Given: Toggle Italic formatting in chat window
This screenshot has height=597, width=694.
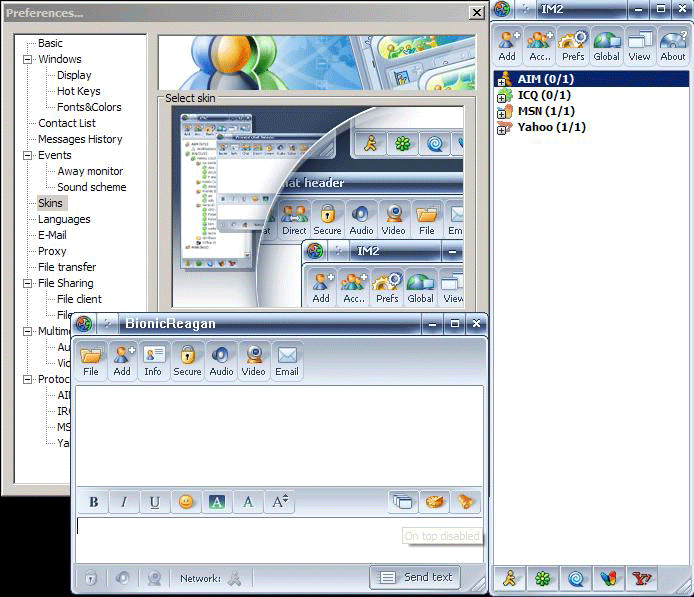Looking at the screenshot, I should [124, 502].
